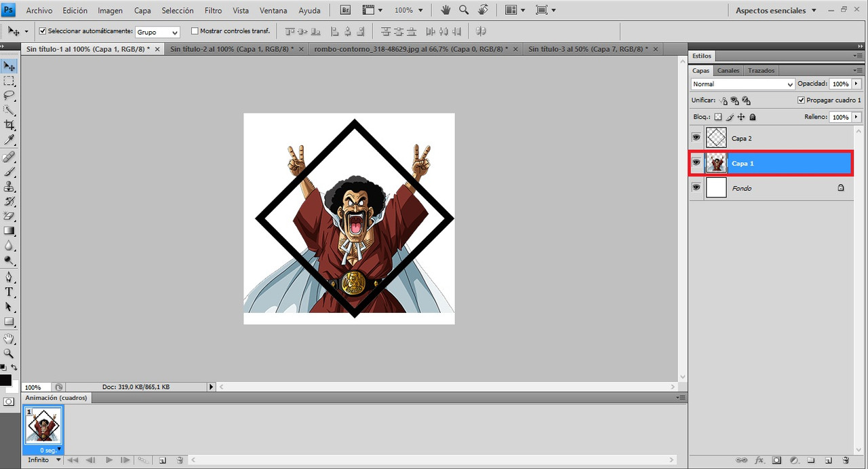Select the Clone Stamp tool

coord(9,187)
